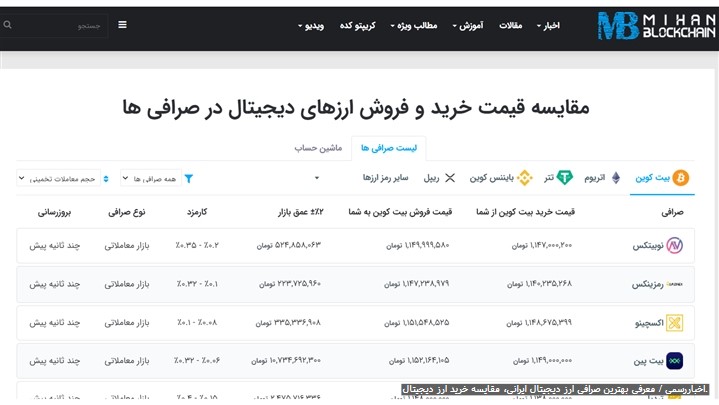The image size is (719, 405).
Task: Click رمزینکس sell price ۱,۱۴۷,۲۳۸,۹۷۹
Action: tap(417, 284)
